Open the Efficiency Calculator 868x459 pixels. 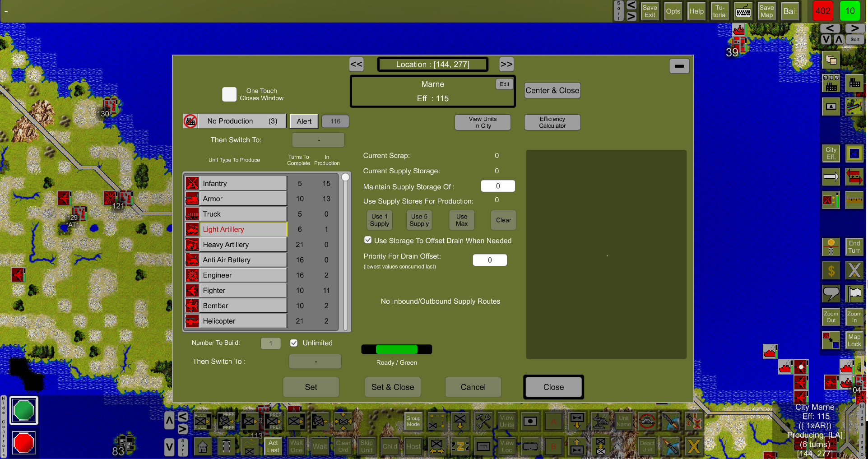[552, 122]
